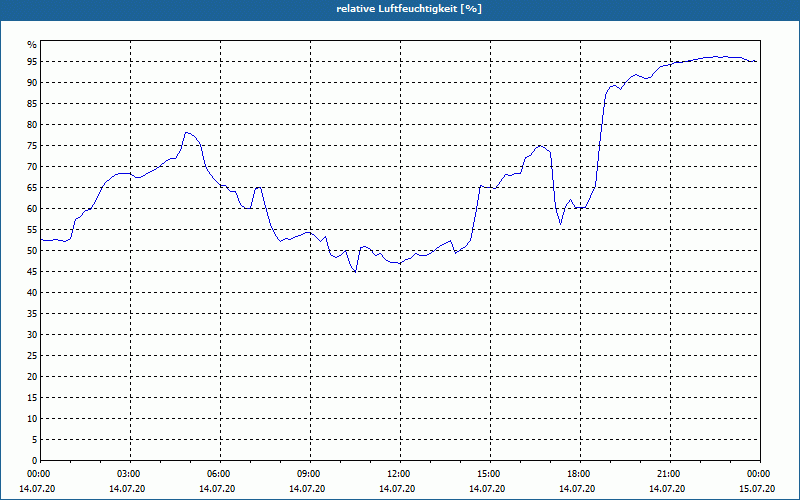Click the '12:00' time axis label
Image resolution: width=800 pixels, height=500 pixels.
401,474
